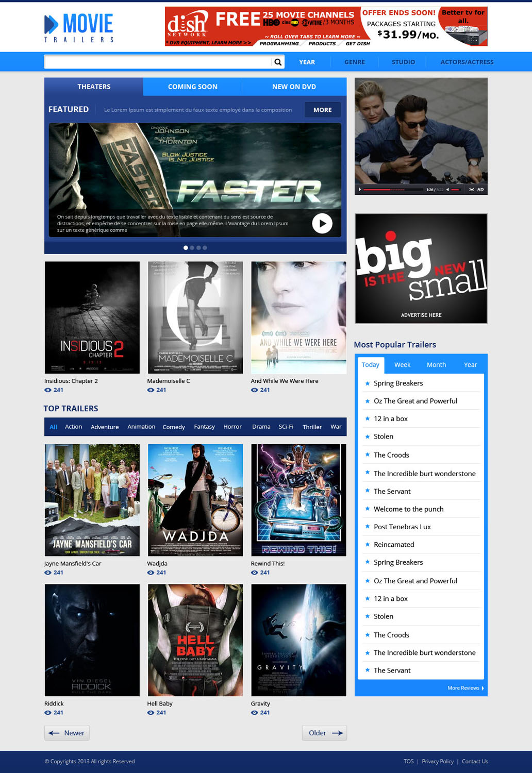
Task: Filter top trailers by Fantasy
Action: (x=204, y=427)
